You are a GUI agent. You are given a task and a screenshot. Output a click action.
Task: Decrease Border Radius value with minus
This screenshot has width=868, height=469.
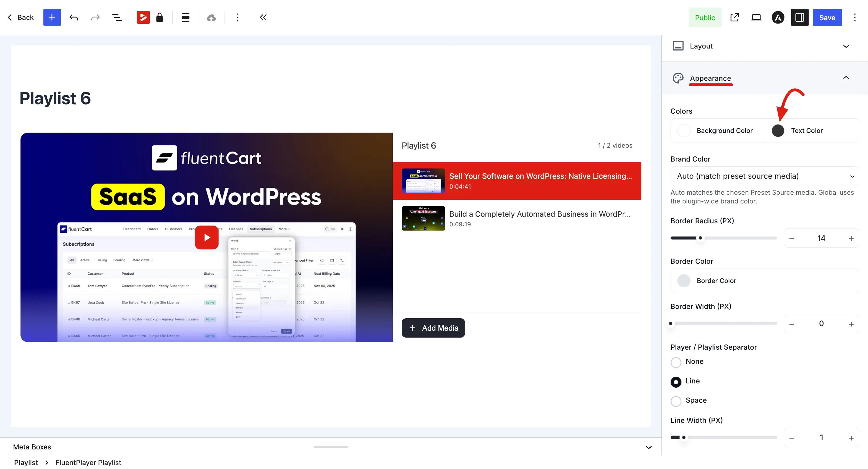[792, 238]
